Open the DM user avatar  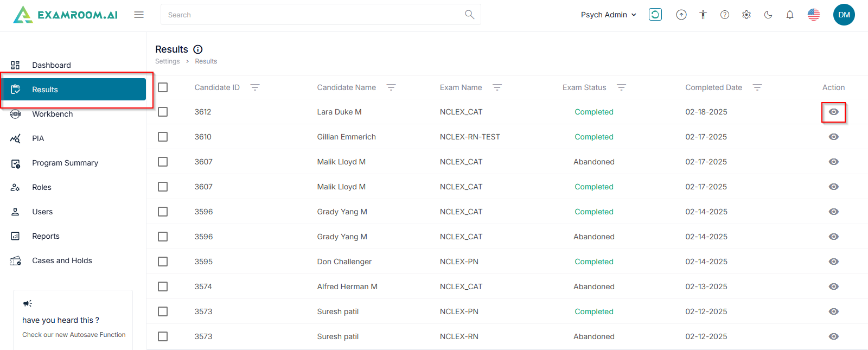click(844, 15)
